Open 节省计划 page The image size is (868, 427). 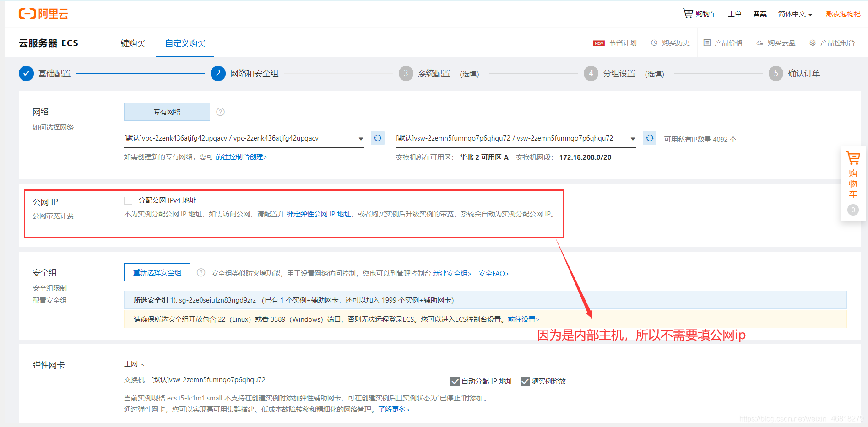[x=623, y=43]
